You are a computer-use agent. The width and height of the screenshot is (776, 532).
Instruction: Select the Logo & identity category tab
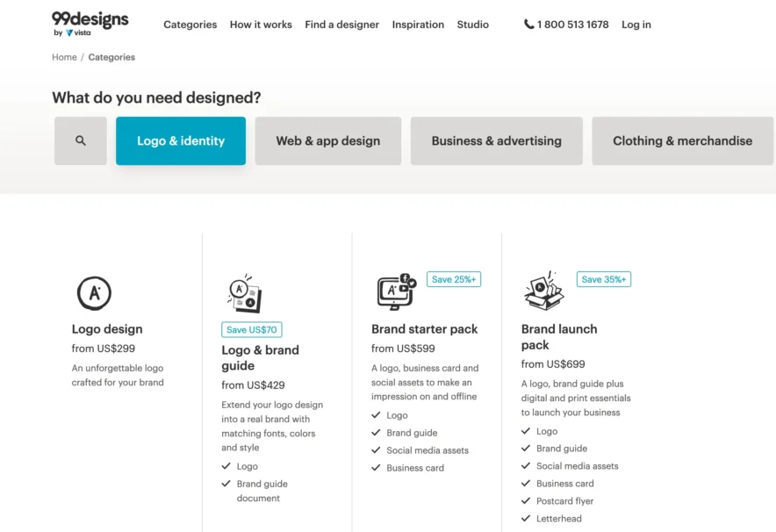click(x=180, y=140)
